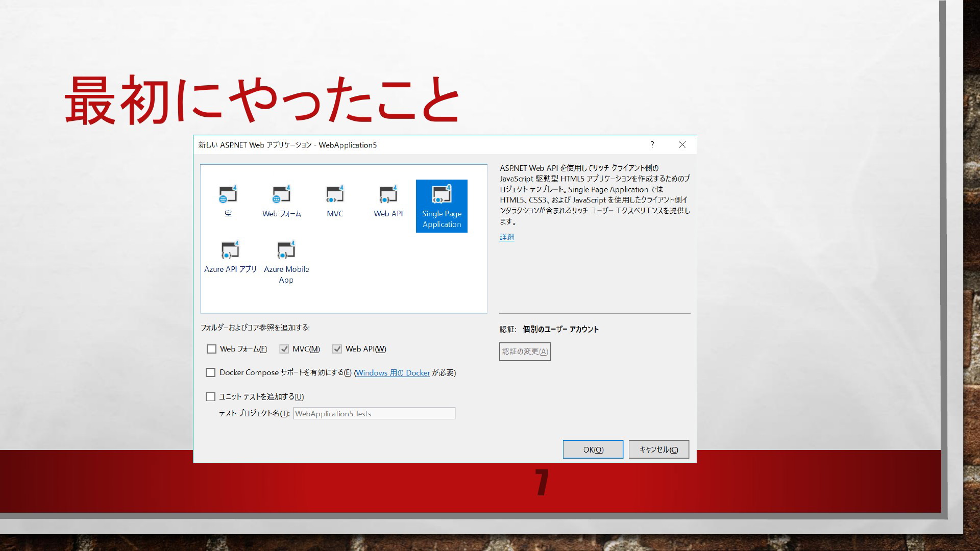980x551 pixels.
Task: Choose the Web フォーム template icon
Action: click(281, 201)
